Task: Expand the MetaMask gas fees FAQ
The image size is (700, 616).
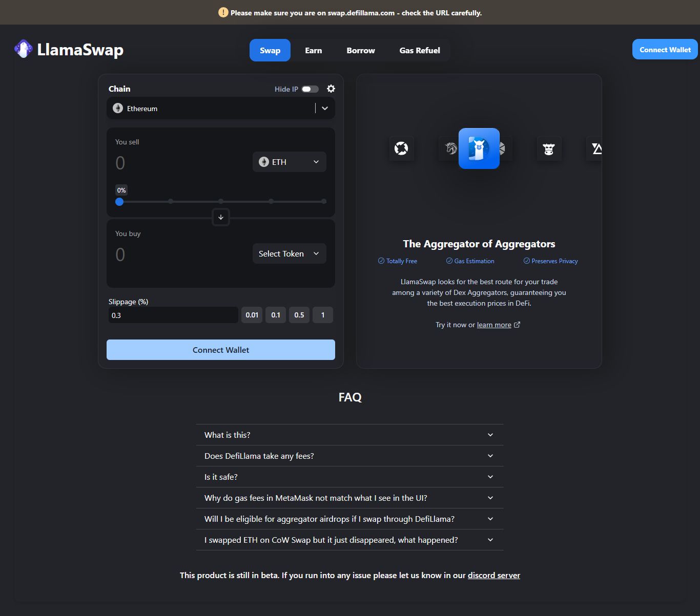Action: (350, 498)
